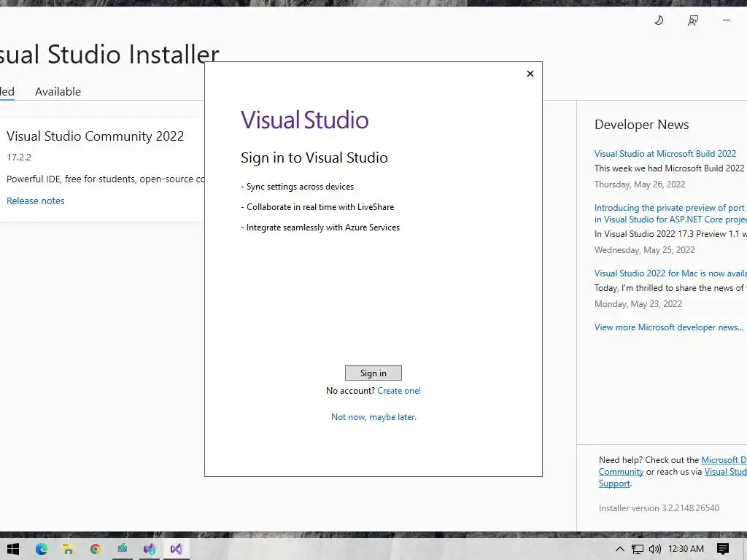Choose Not now, maybe later

point(373,416)
